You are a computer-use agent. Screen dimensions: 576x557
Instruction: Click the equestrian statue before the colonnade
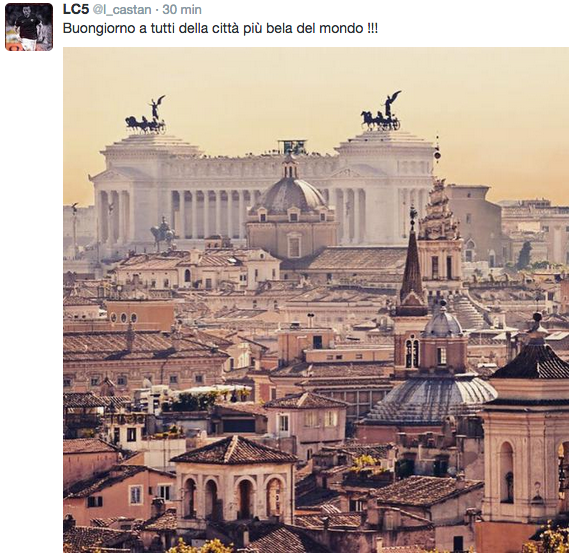pyautogui.click(x=162, y=233)
